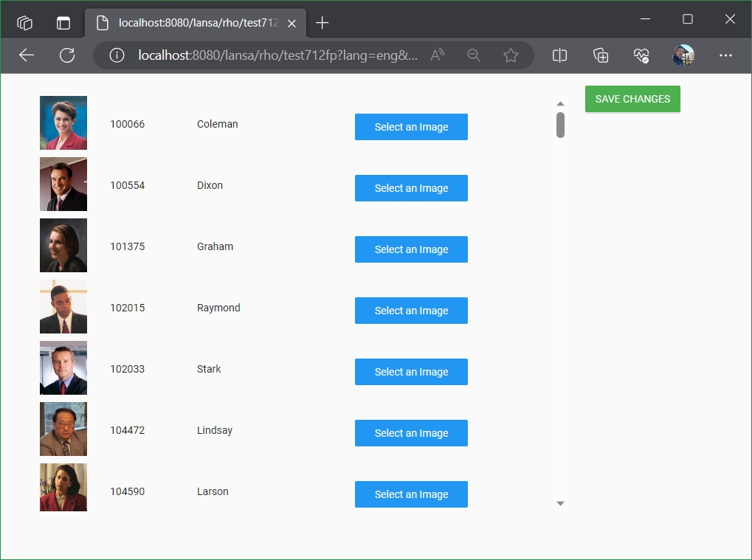View site information icon in address bar
752x560 pixels.
pyautogui.click(x=116, y=55)
